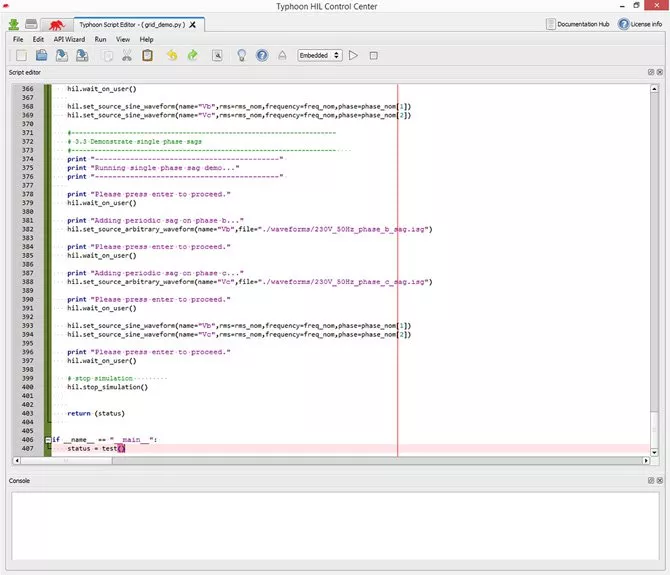This screenshot has width=670, height=575.
Task: Float the Script editor panel
Action: [651, 72]
